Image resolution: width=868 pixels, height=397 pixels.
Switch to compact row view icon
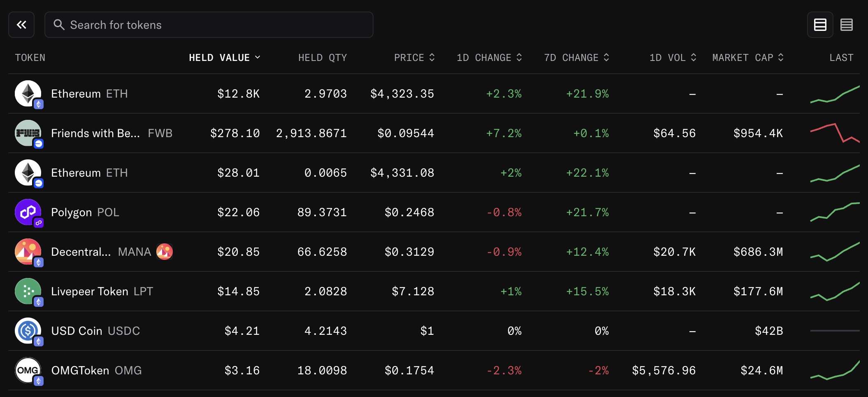[846, 25]
